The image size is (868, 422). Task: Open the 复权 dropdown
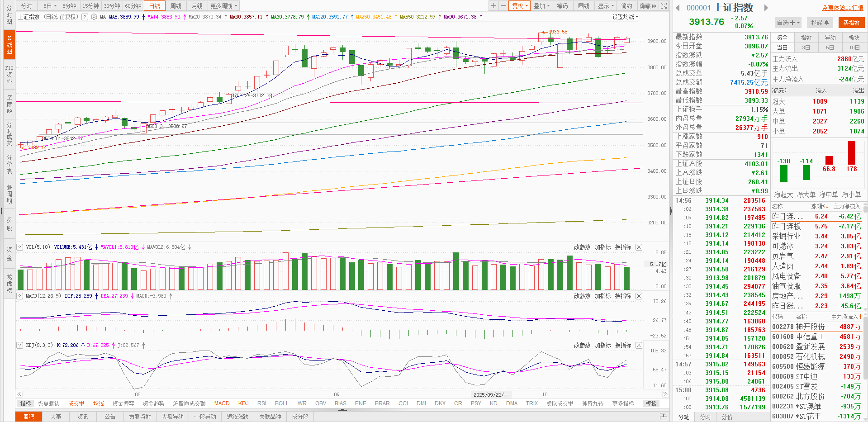point(520,6)
